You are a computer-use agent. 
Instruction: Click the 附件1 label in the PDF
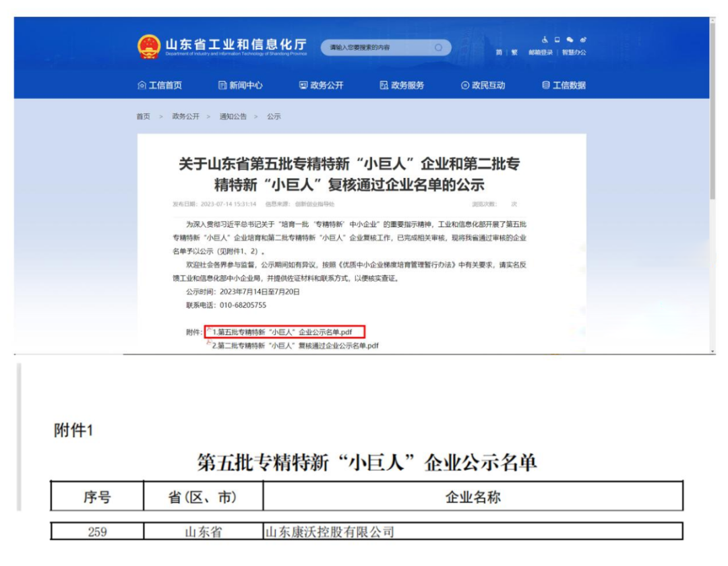click(73, 430)
